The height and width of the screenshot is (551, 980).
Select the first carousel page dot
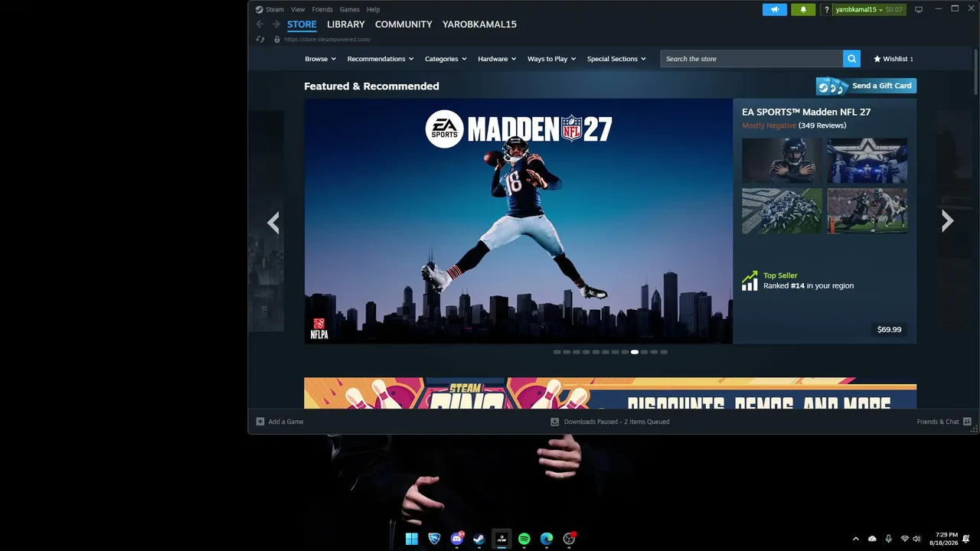point(557,352)
